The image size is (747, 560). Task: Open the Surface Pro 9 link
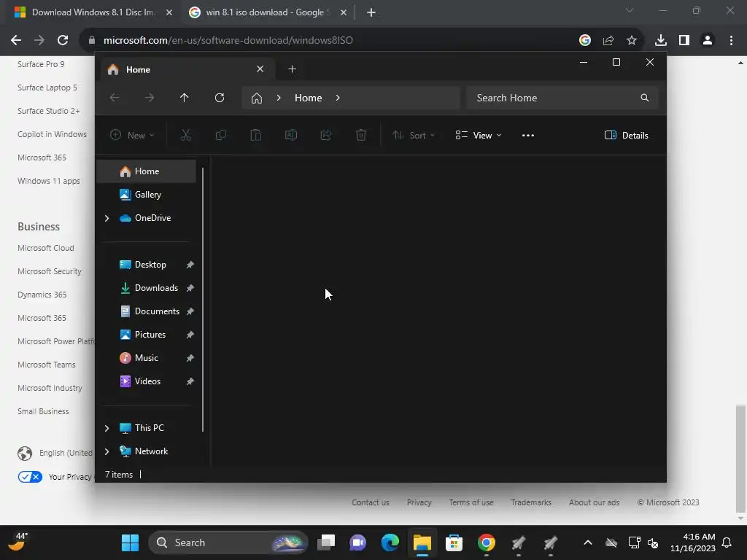(41, 64)
